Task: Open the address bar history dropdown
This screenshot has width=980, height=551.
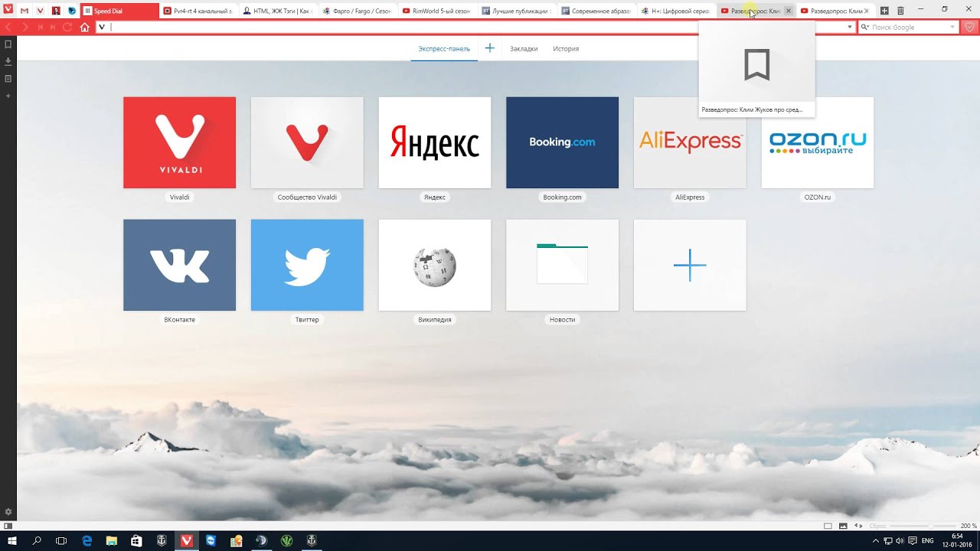Action: coord(850,27)
